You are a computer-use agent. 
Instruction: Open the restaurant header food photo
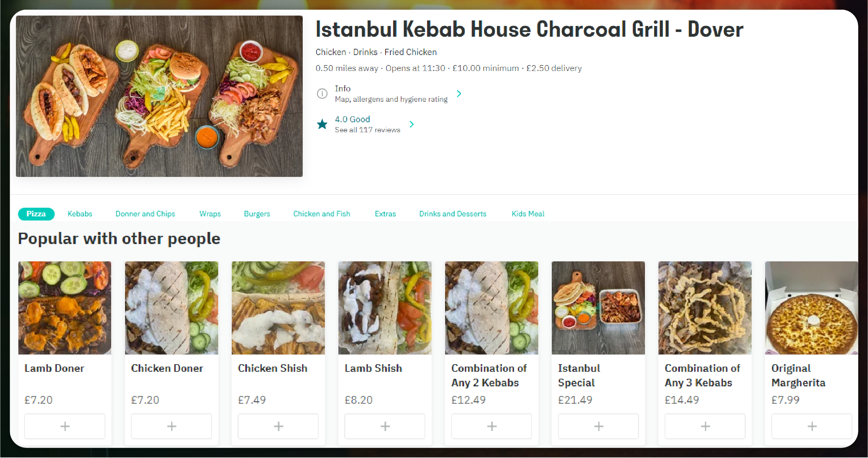(159, 96)
